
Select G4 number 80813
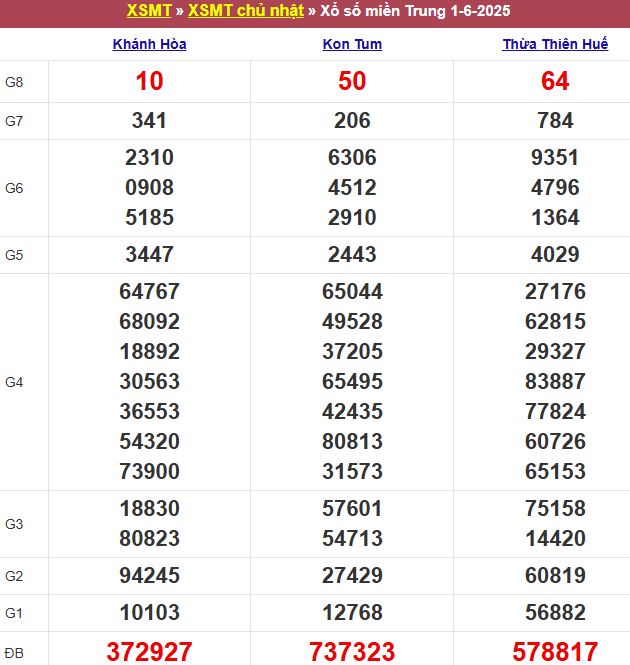pos(352,441)
